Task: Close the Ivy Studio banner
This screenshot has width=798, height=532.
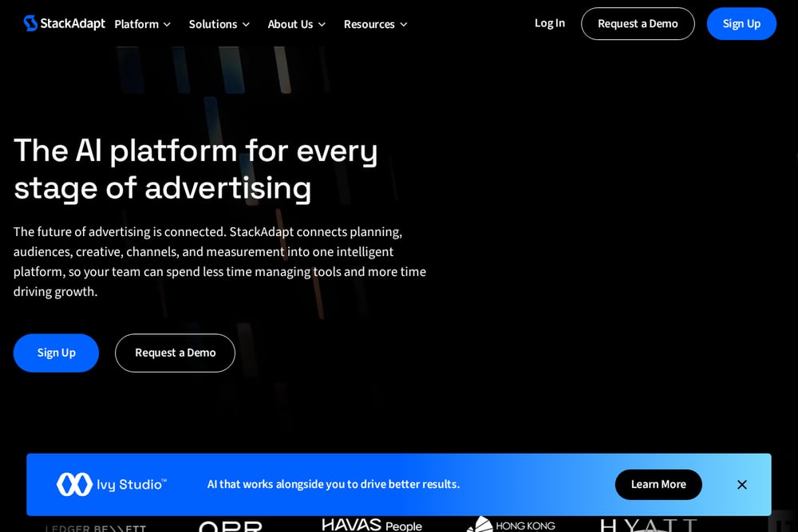Action: pyautogui.click(x=742, y=485)
